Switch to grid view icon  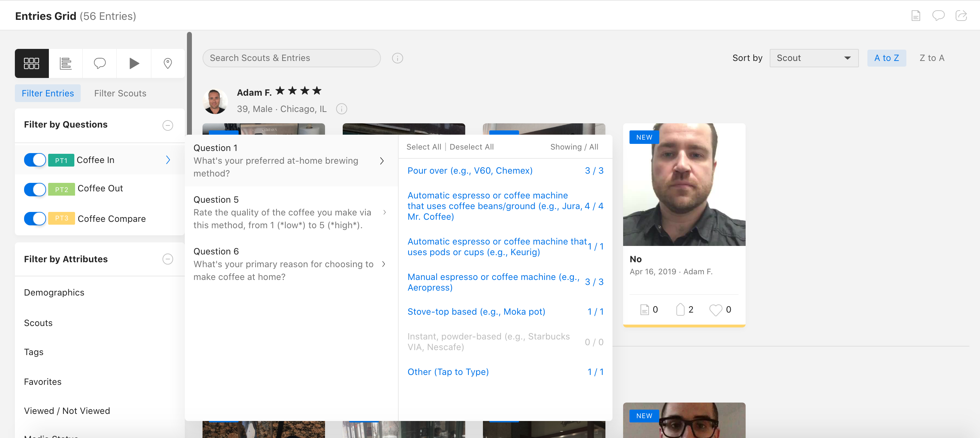[32, 63]
